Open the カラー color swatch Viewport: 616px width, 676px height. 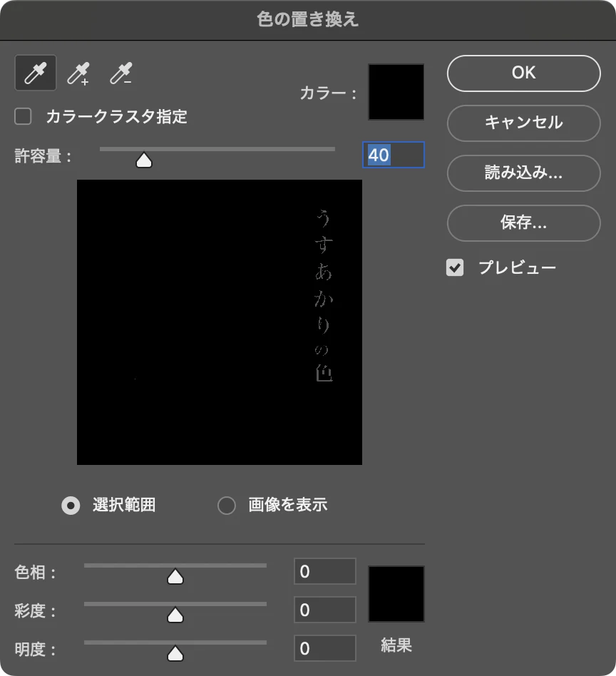tap(396, 92)
